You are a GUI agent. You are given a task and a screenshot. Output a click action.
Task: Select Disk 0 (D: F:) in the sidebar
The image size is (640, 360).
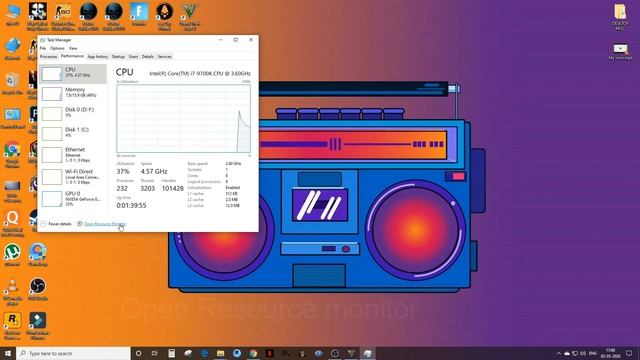pyautogui.click(x=73, y=113)
